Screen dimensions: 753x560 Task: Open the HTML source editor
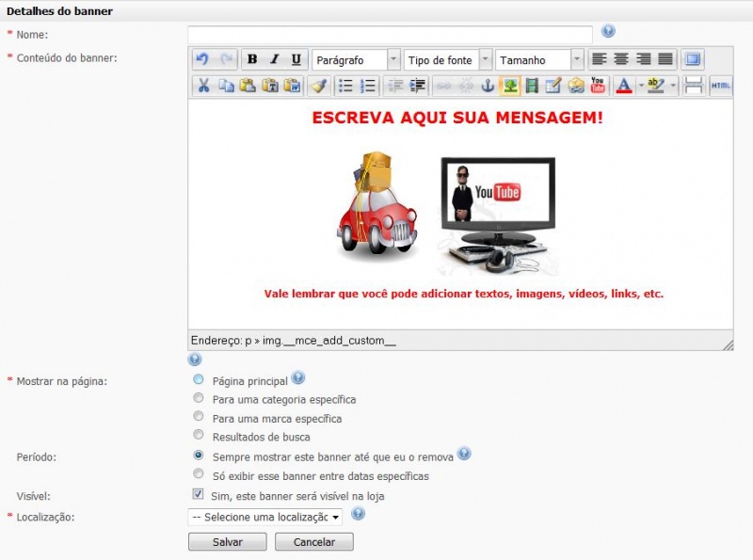click(x=721, y=86)
